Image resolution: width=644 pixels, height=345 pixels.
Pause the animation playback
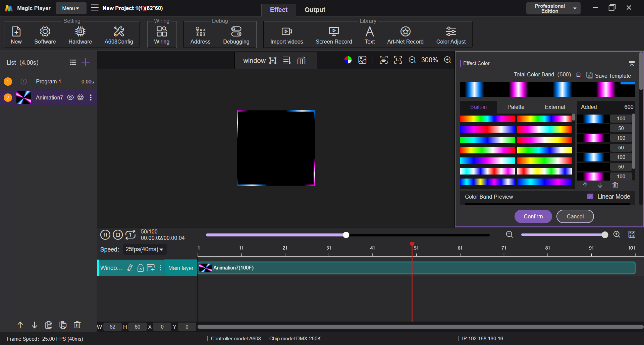(x=105, y=235)
